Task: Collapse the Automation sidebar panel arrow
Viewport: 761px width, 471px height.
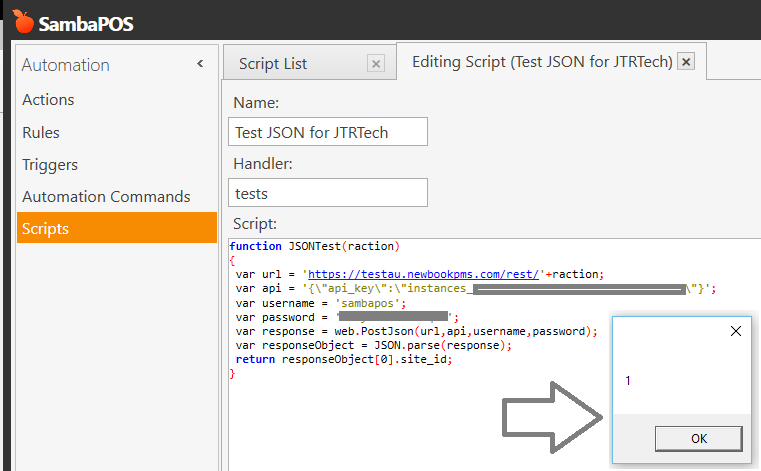Action: [200, 64]
